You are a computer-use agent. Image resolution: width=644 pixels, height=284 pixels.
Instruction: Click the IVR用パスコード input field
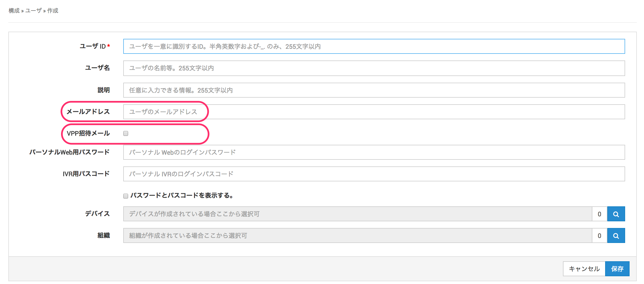[374, 174]
